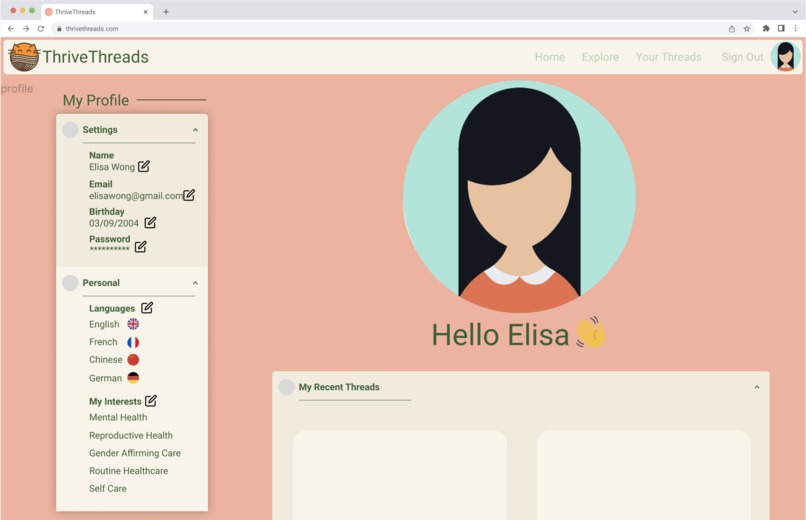Select the ThriveThreads browser tab
Image resolution: width=806 pixels, height=520 pixels.
pos(97,11)
